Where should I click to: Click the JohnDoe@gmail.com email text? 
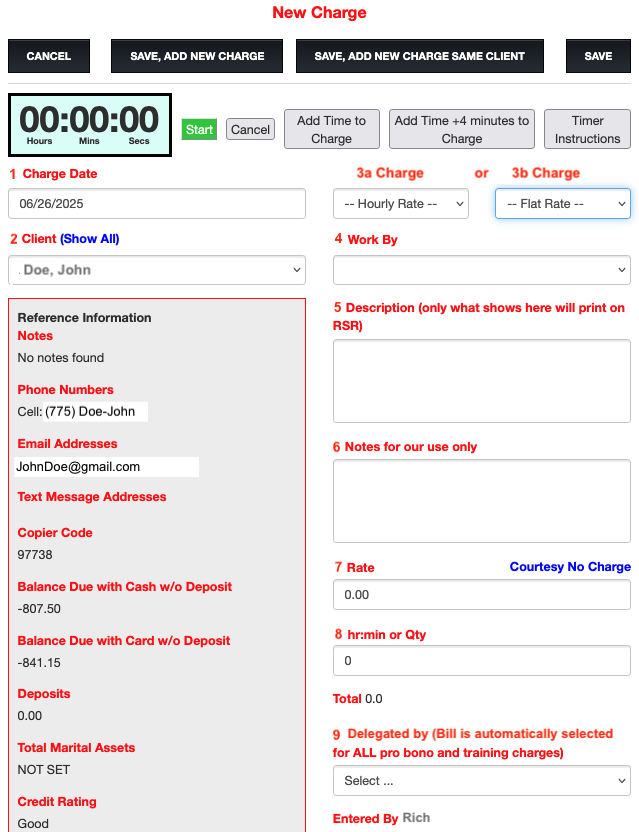coord(78,467)
